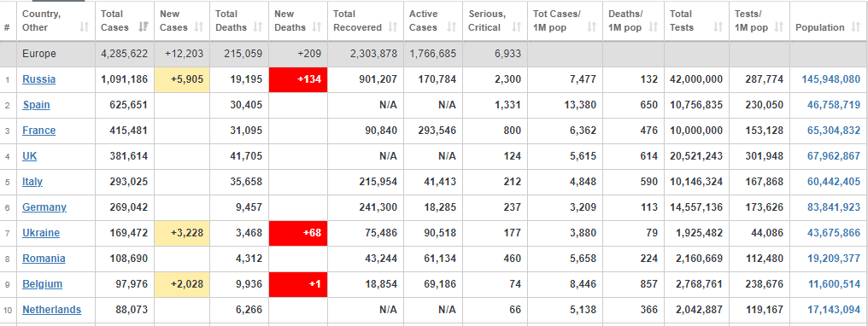Sort by New Deaths arrow icon

317,27
